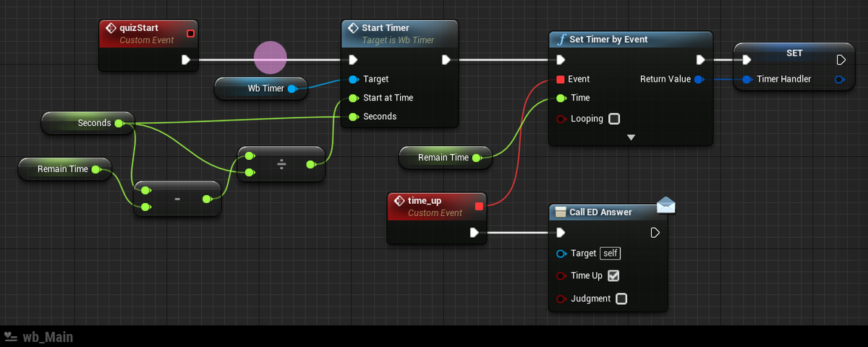Viewport: 868px width, 347px height.
Task: Click the Call ED Answer execution input pin
Action: tap(561, 232)
